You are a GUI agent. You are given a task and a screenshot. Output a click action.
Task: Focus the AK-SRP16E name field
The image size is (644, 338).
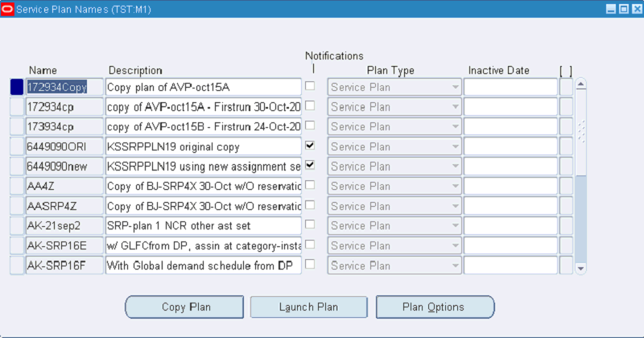(x=64, y=245)
